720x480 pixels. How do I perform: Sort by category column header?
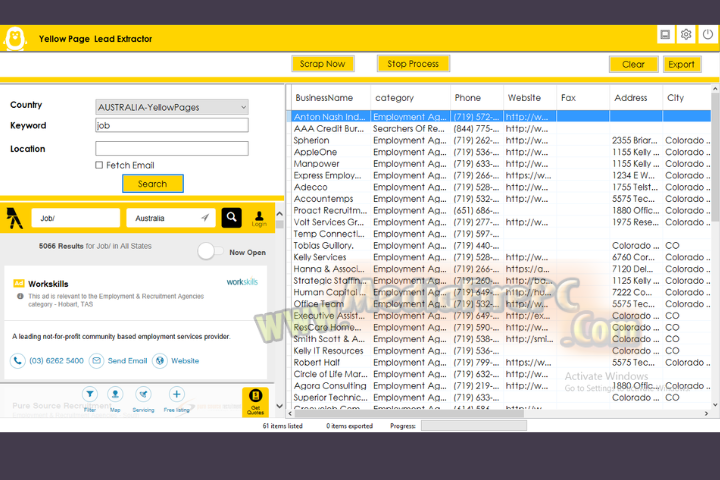point(411,97)
